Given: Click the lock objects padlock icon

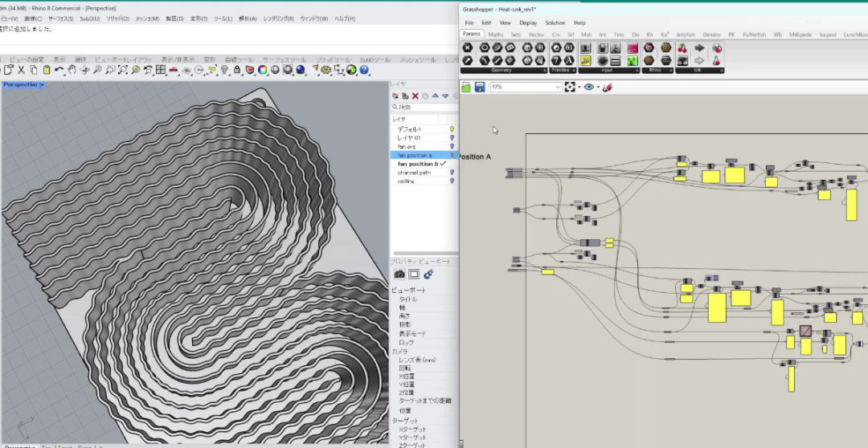Looking at the screenshot, I should coord(236,71).
